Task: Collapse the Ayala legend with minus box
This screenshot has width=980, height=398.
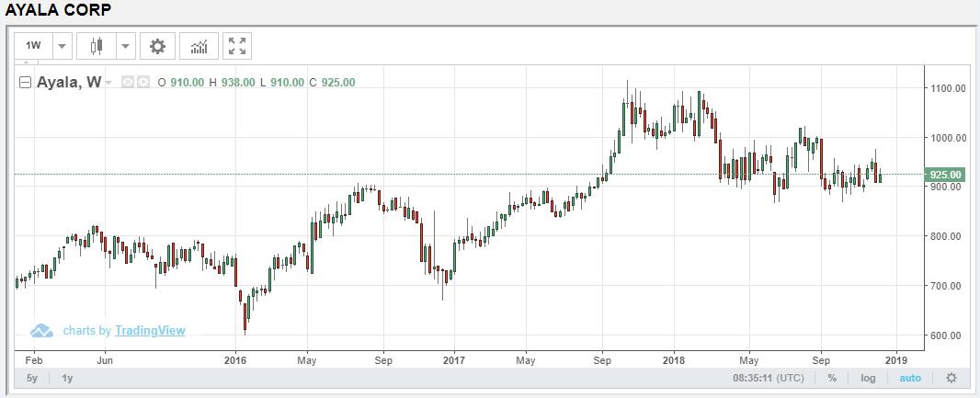Action: point(26,83)
